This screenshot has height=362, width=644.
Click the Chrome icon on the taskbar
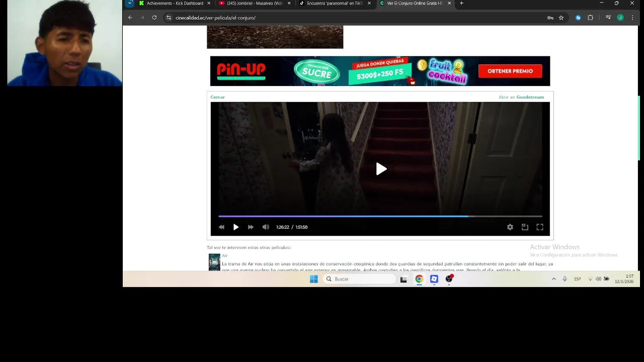[x=419, y=279]
